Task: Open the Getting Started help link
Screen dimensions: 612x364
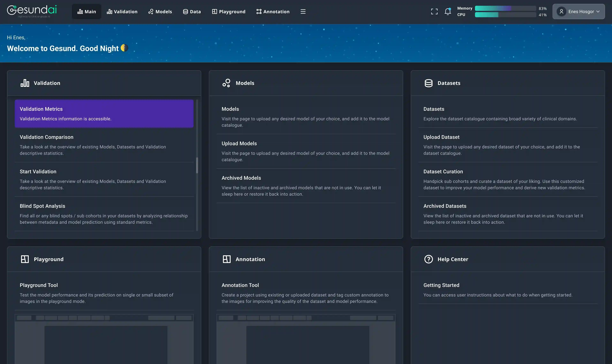Action: pyautogui.click(x=441, y=285)
